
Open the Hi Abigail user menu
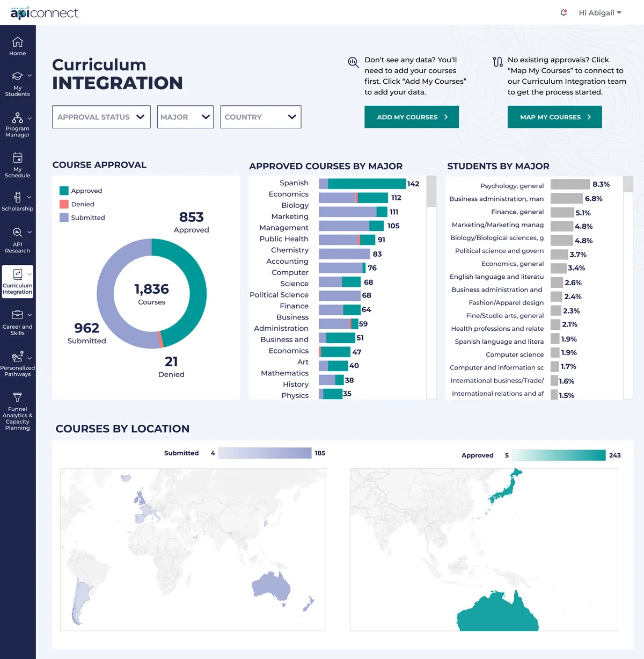[600, 12]
